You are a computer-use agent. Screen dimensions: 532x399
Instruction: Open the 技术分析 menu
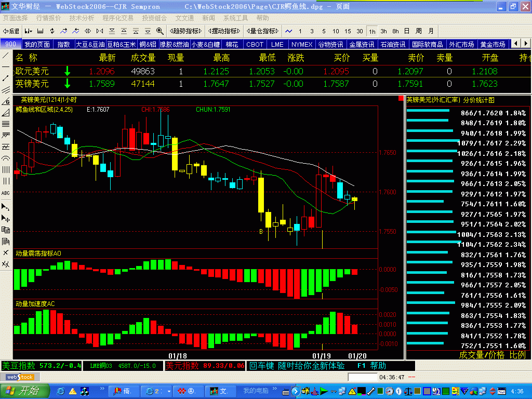pos(82,18)
